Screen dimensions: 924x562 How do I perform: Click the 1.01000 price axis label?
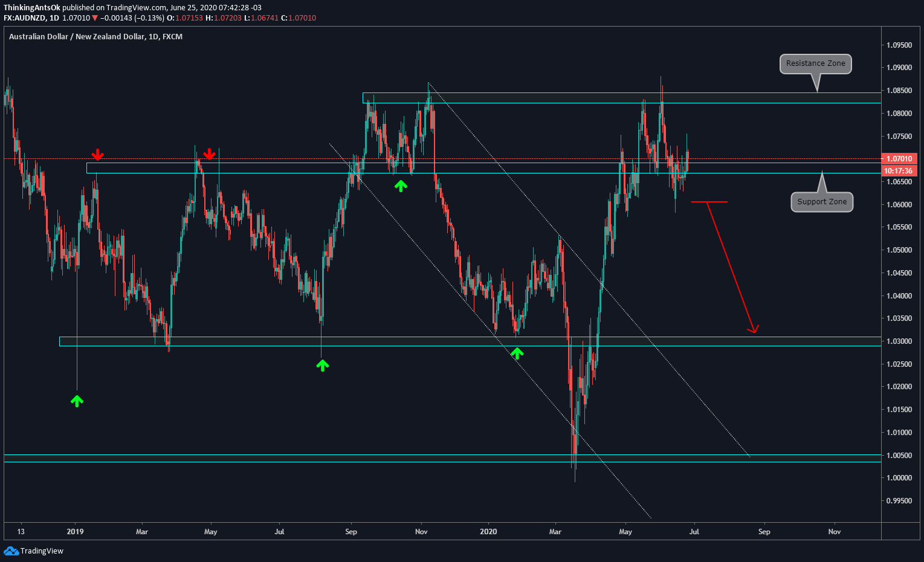pyautogui.click(x=899, y=433)
